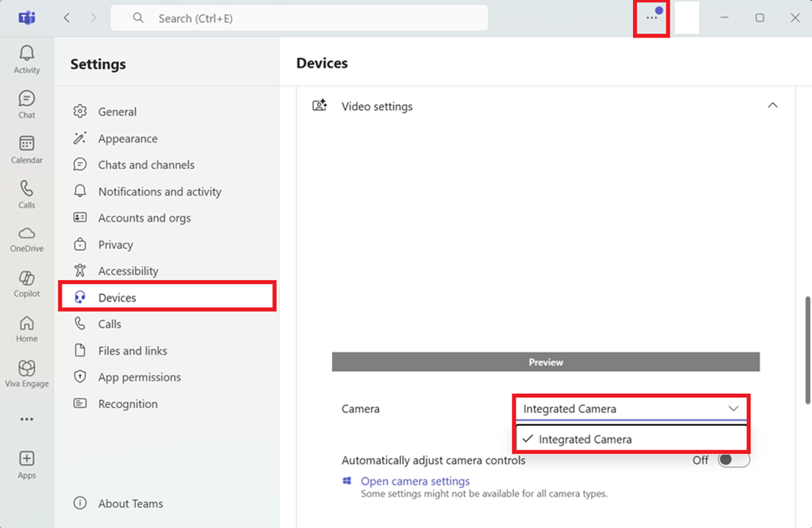Click the Preview bar
Screen dimensions: 812x528
point(545,361)
